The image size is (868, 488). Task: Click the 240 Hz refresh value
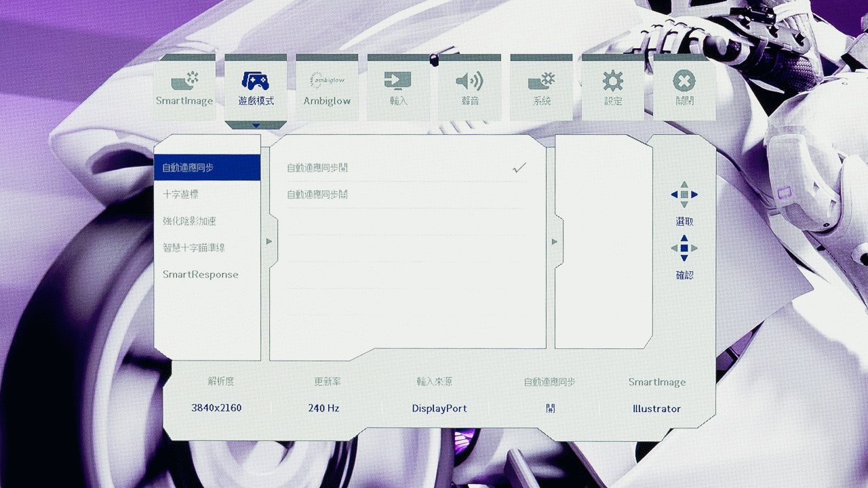[323, 408]
